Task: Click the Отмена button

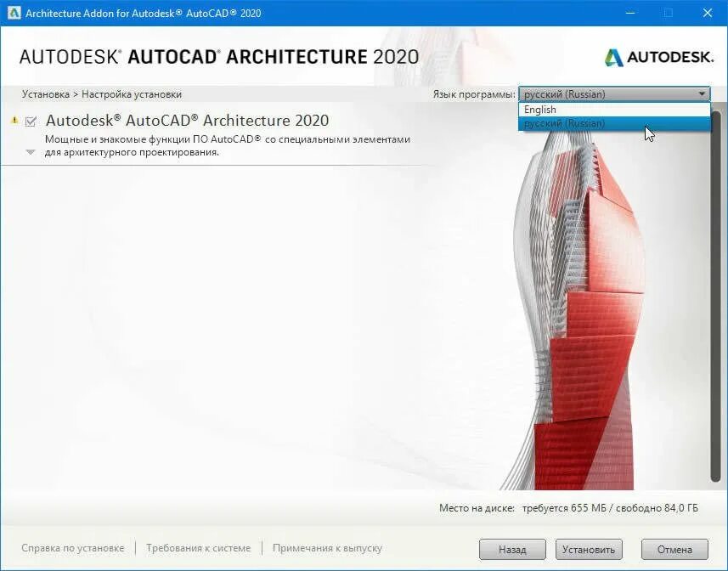Action: 674,550
